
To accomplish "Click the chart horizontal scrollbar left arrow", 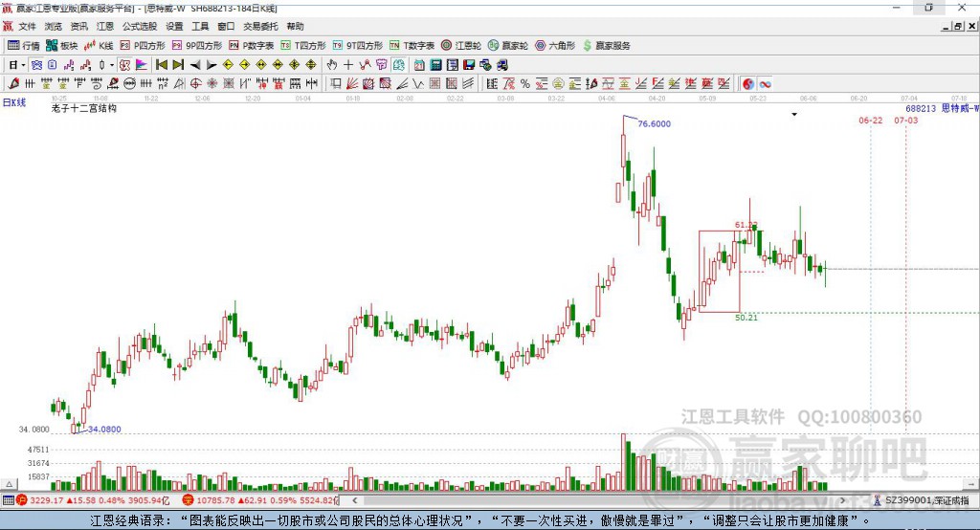I will [x=354, y=500].
